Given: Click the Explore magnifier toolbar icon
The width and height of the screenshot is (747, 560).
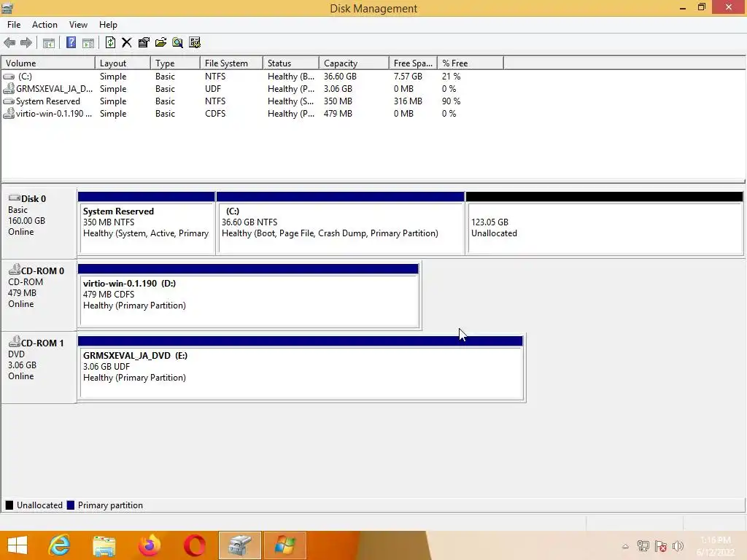Looking at the screenshot, I should 178,43.
